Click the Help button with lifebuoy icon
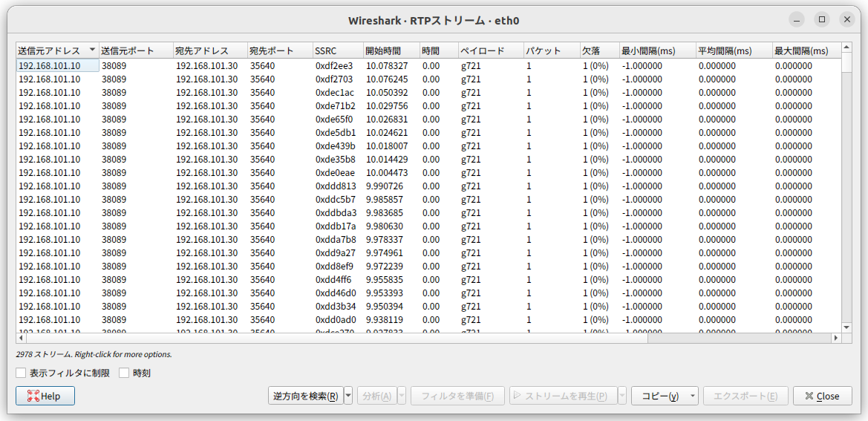This screenshot has width=868, height=421. 45,396
